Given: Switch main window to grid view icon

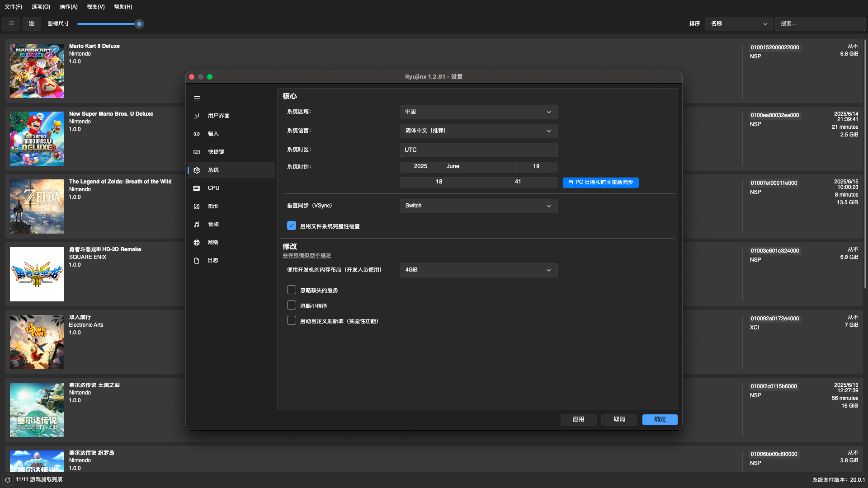Looking at the screenshot, I should 32,23.
